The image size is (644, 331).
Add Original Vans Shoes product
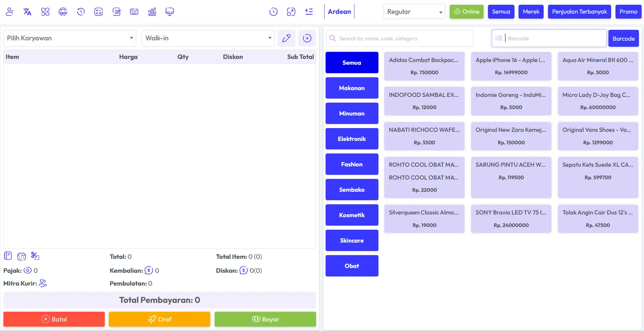[598, 136]
